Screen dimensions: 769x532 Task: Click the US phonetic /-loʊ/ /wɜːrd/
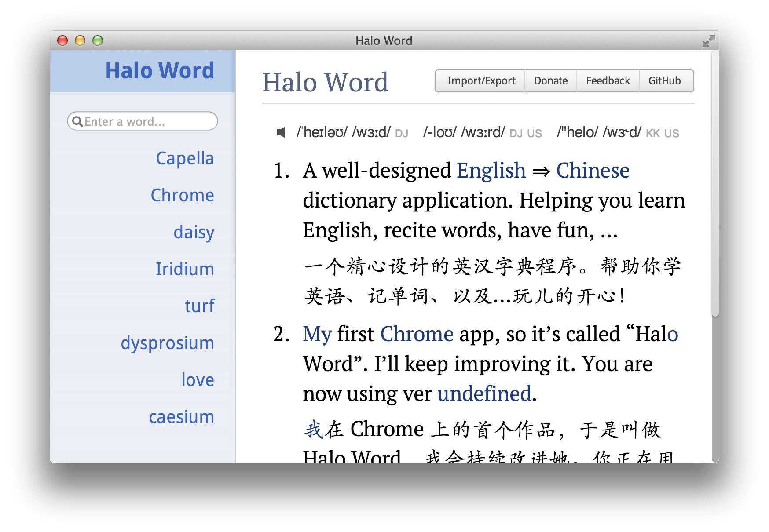coord(464,132)
